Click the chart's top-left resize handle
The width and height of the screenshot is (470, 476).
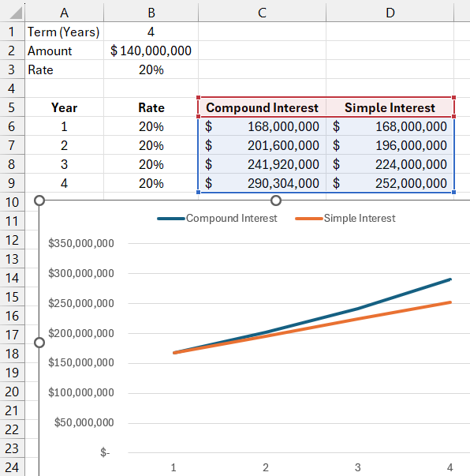[39, 201]
